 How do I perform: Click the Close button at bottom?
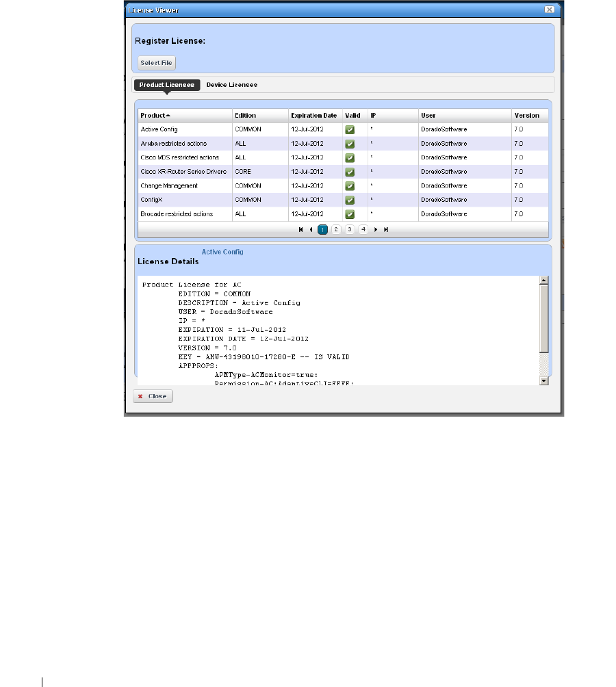pos(153,396)
